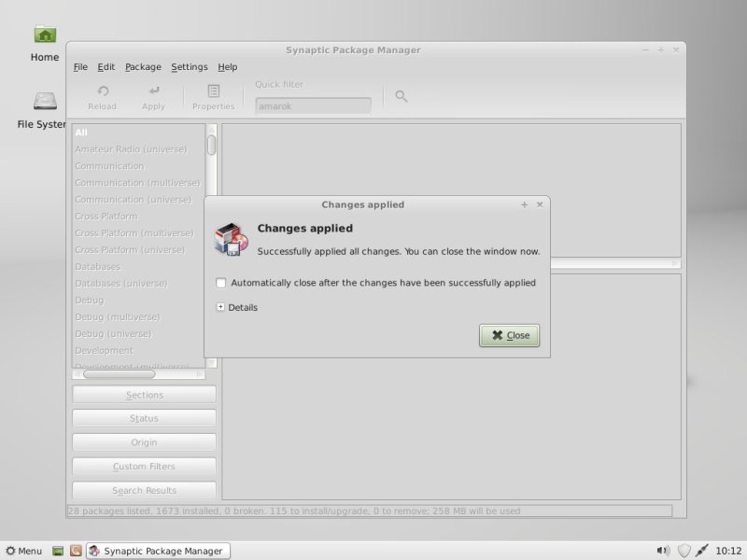Maximize the Changes applied dialog
747x560 pixels.
pos(524,204)
